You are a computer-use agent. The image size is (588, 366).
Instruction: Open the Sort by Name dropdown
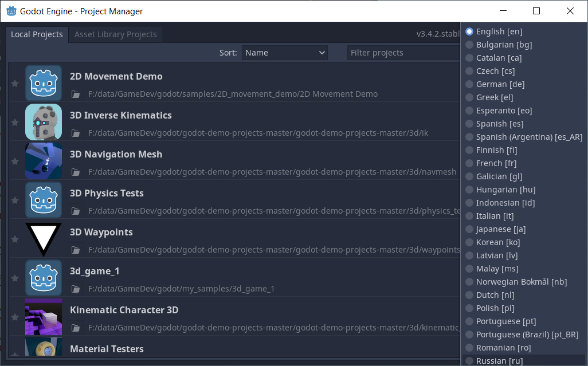point(285,53)
